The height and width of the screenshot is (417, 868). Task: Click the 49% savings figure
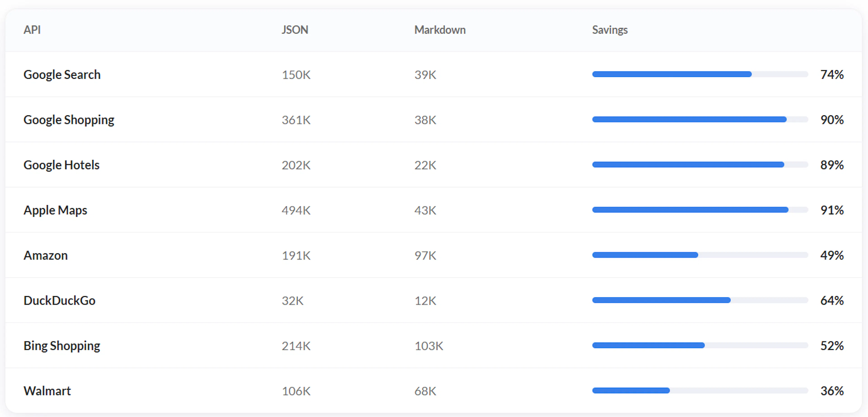832,255
